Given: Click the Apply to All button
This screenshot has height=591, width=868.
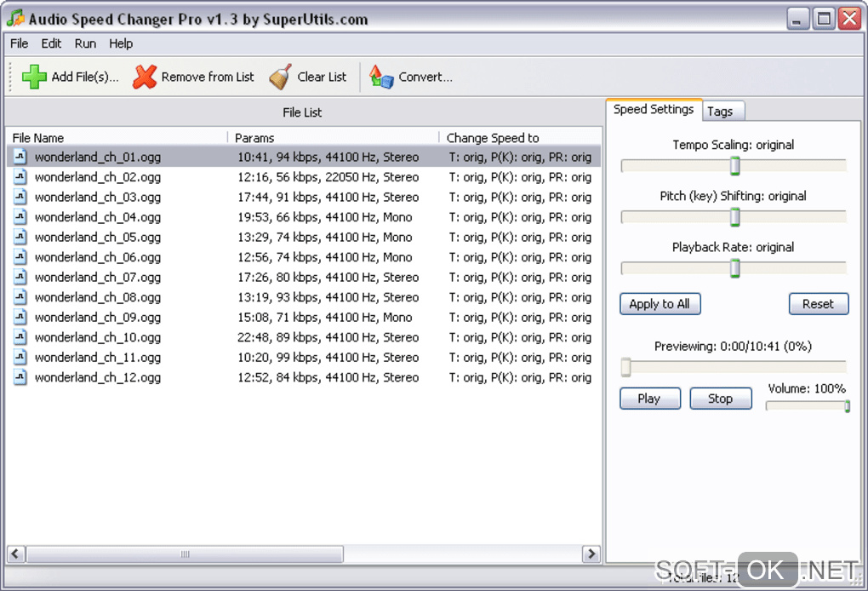Looking at the screenshot, I should (x=660, y=303).
